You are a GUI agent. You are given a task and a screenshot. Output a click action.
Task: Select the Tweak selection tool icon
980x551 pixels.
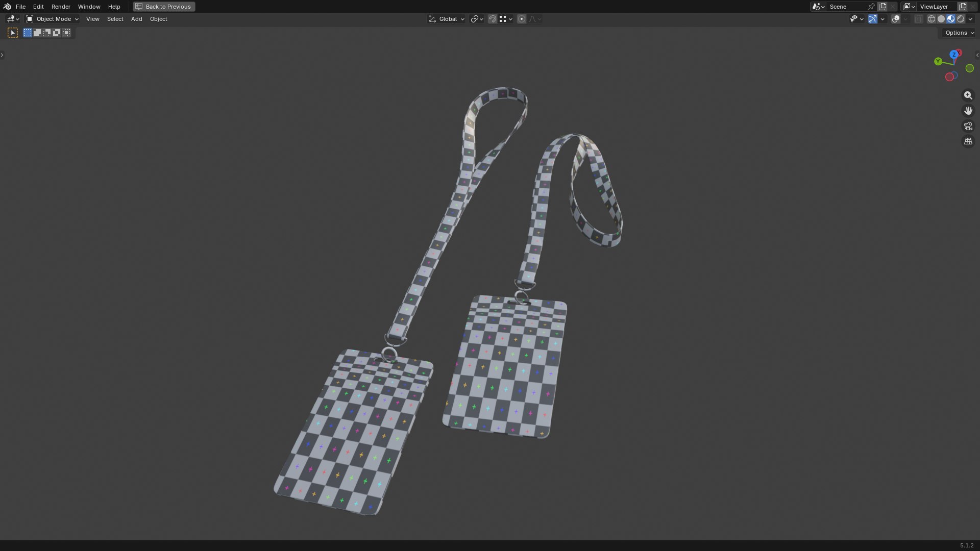coord(13,33)
